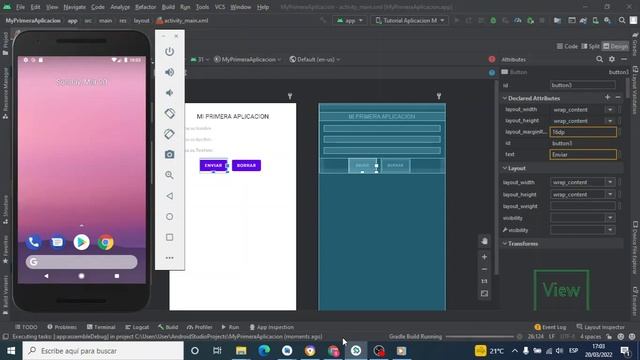
Task: Open Layout section layout_width dropdown
Action: pos(610,182)
